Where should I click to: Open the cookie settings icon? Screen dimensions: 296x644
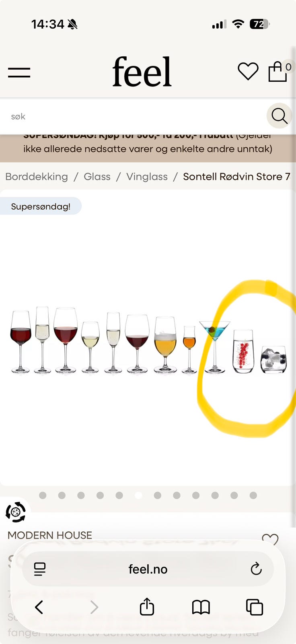15,512
